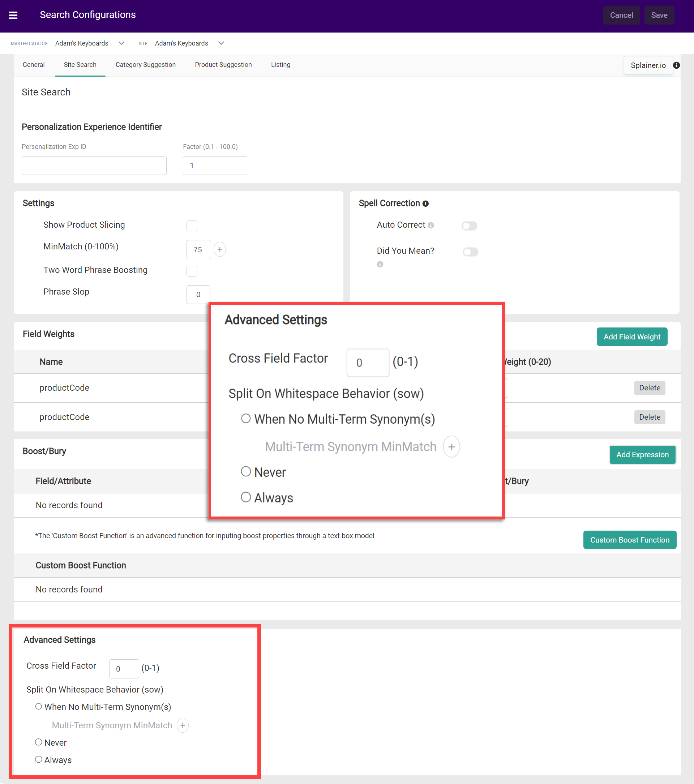The height and width of the screenshot is (784, 694).
Task: Click plus icon beside Multi-Term Synonym MinMatch
Action: coord(183,725)
